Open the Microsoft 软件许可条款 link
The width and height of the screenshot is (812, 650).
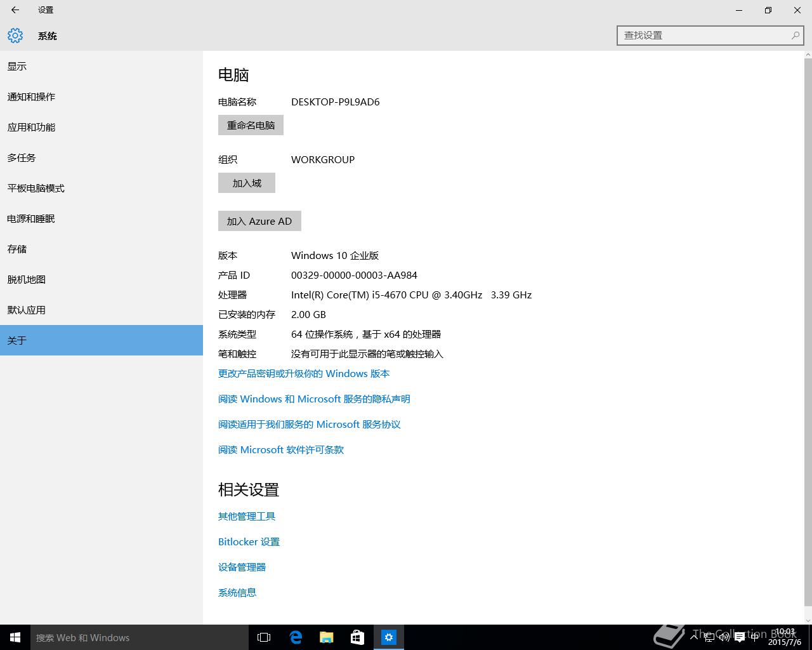pos(281,449)
